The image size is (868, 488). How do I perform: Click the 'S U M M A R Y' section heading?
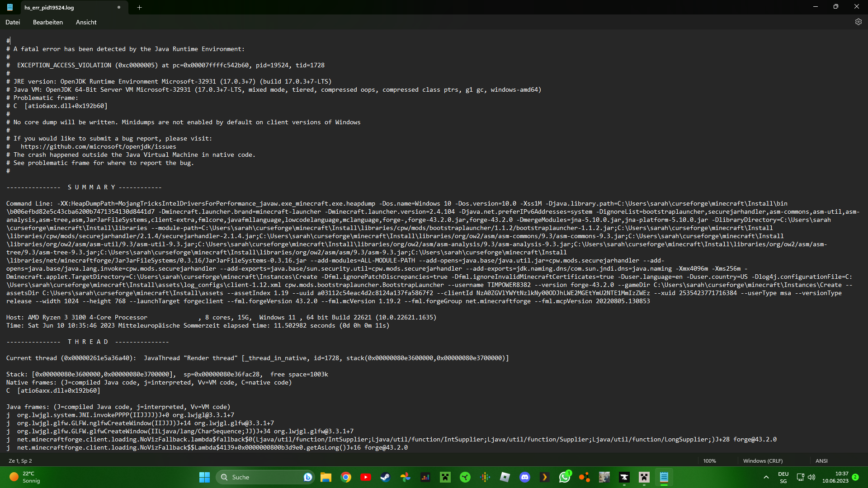coord(91,187)
